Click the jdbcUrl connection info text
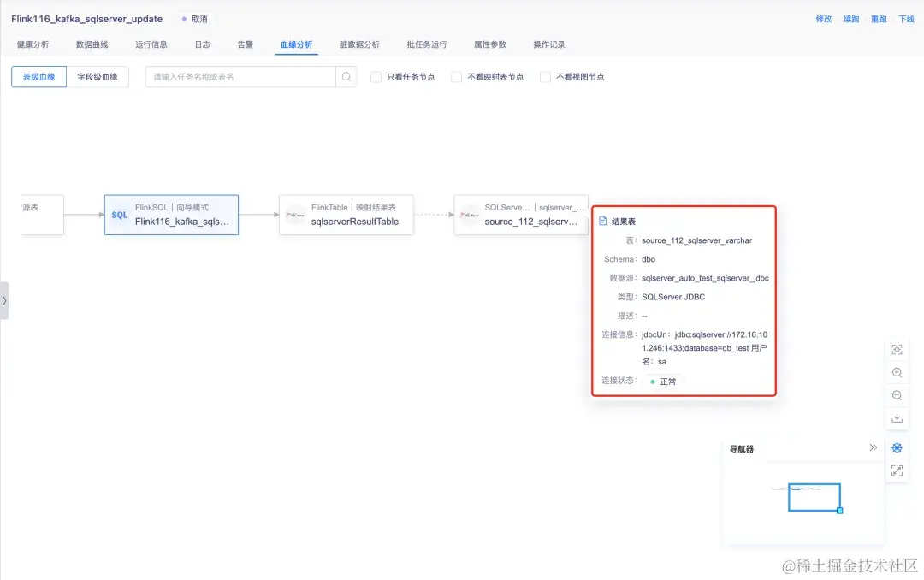924x580 pixels. (705, 348)
